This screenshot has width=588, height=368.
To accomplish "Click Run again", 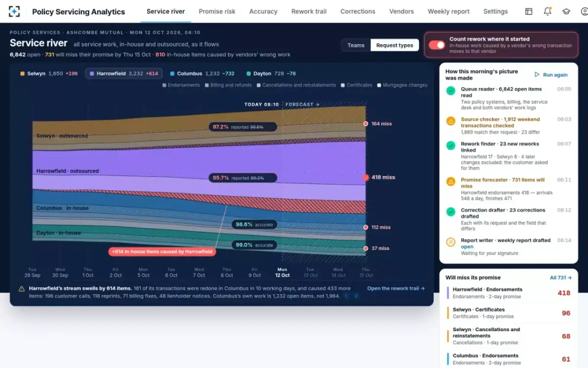I will tap(551, 75).
